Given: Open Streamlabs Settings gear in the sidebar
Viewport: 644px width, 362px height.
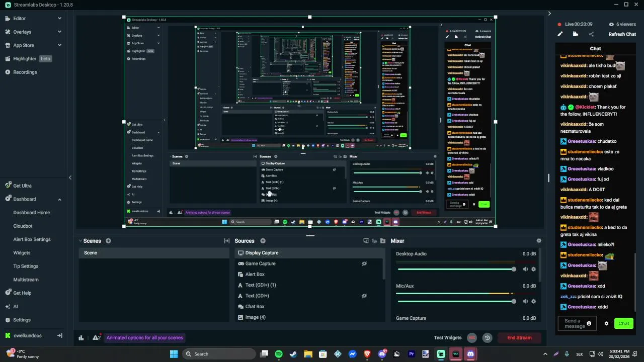Looking at the screenshot, I should coord(8,320).
